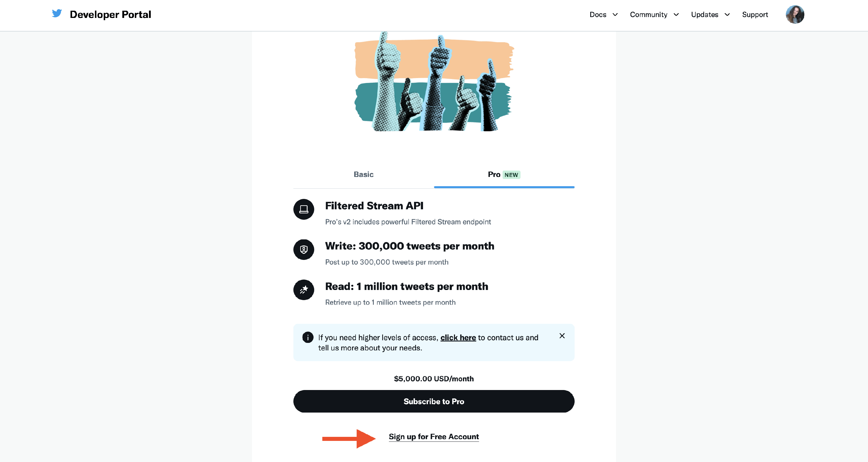Open the user profile avatar menu
The width and height of the screenshot is (868, 462).
(x=795, y=15)
